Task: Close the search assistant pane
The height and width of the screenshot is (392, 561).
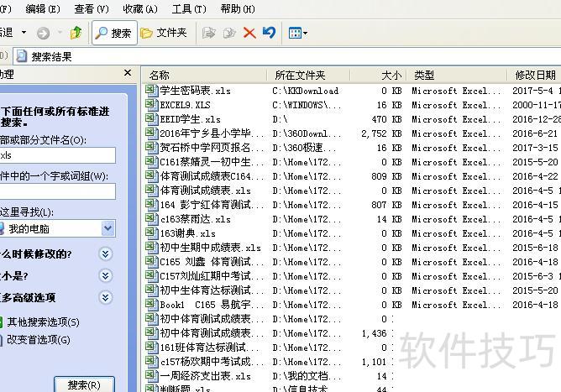Action: pos(128,73)
